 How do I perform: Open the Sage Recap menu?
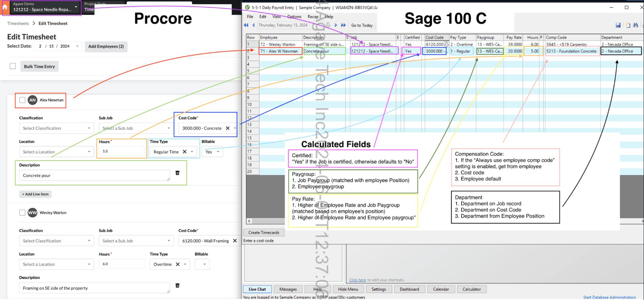313,17
